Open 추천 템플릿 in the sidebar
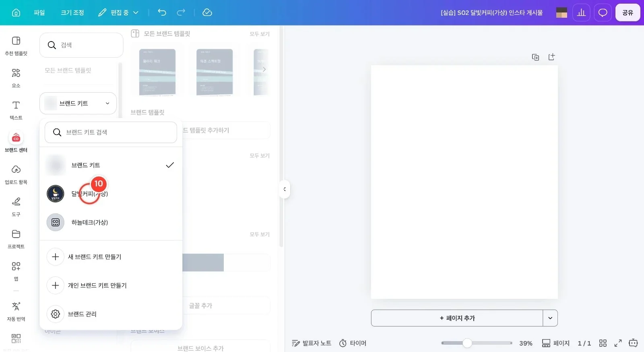The height and width of the screenshot is (352, 644). tap(16, 46)
